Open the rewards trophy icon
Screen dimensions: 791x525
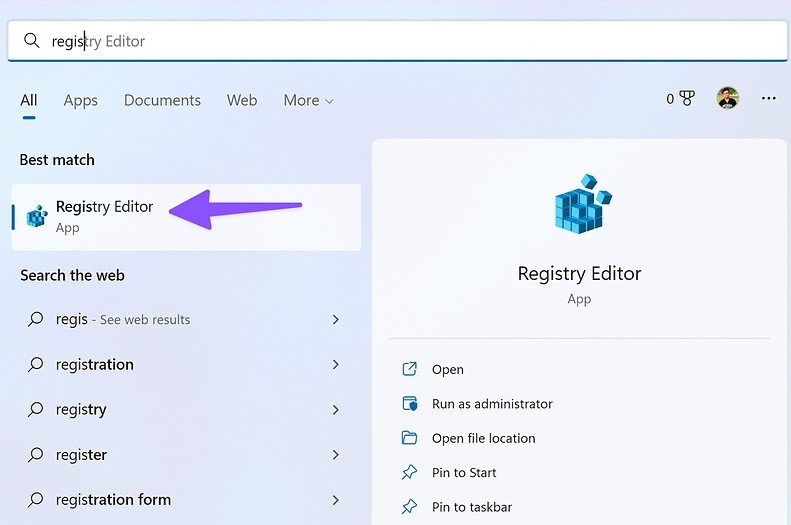[x=687, y=98]
